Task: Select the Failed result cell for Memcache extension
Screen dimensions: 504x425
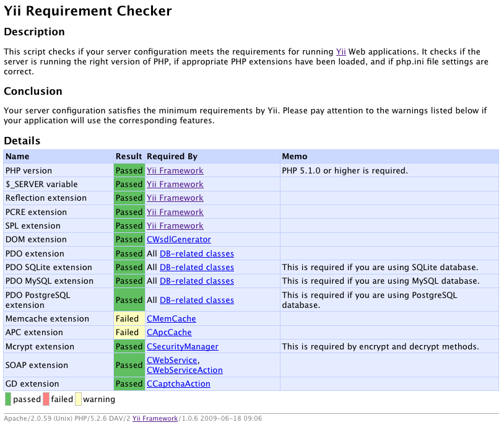Action: pos(129,318)
